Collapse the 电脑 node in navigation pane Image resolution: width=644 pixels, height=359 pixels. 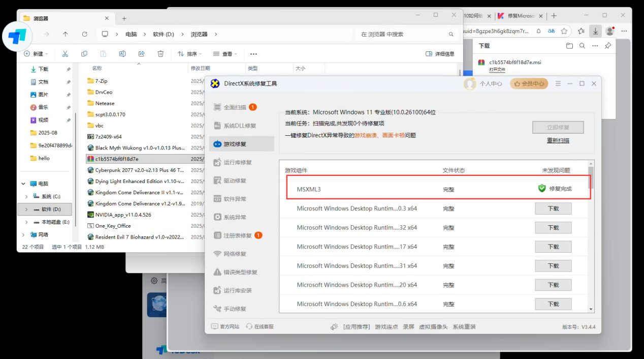point(23,184)
